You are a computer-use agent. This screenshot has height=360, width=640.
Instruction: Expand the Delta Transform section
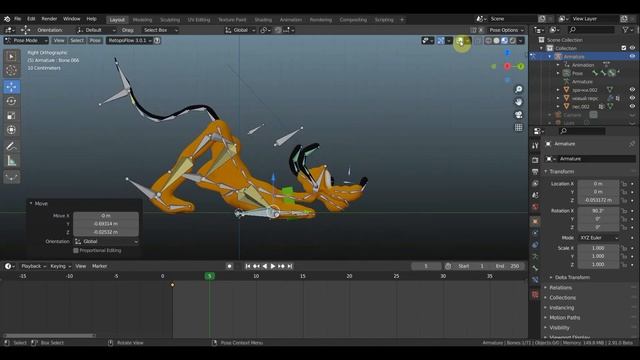572,277
